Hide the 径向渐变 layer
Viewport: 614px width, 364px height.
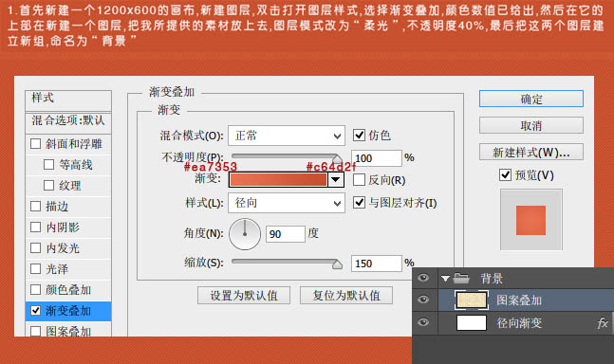click(423, 322)
